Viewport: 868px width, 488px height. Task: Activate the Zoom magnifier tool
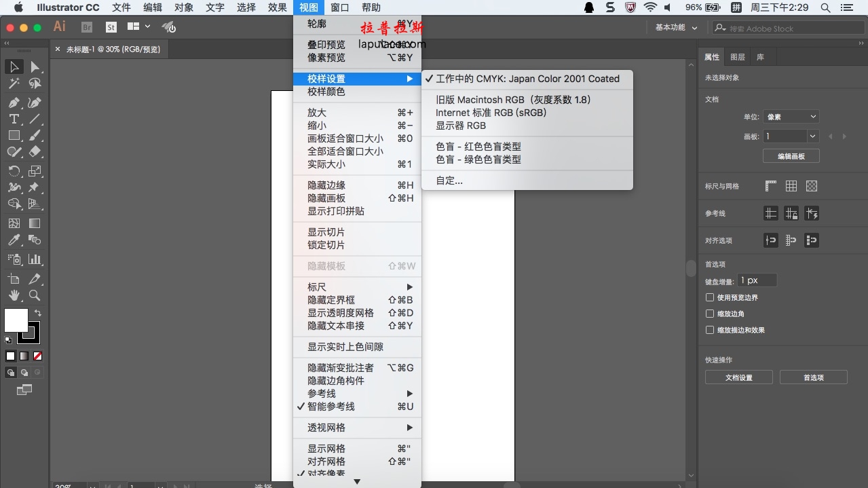click(x=35, y=296)
